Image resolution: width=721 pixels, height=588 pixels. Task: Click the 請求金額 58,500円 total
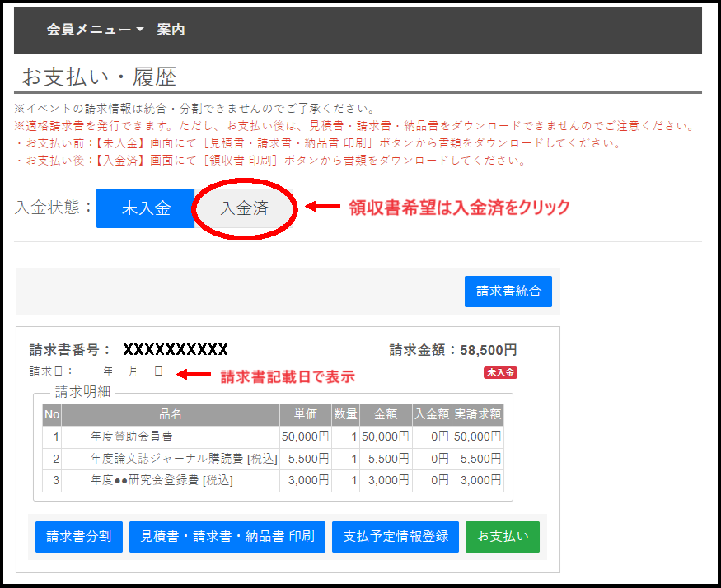[x=452, y=350]
